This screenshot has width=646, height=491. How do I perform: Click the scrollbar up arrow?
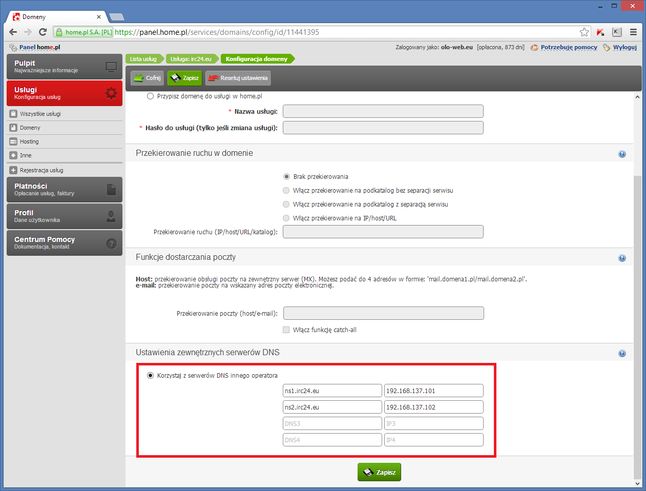click(637, 97)
